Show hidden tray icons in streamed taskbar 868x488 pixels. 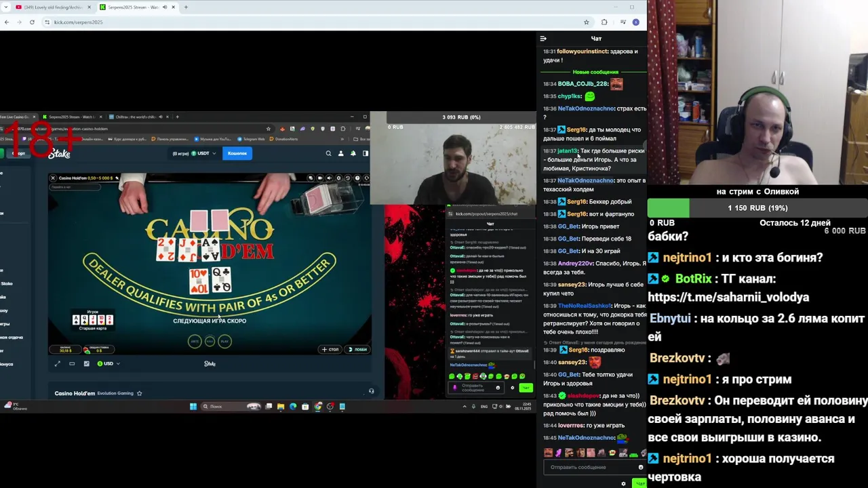coord(465,406)
